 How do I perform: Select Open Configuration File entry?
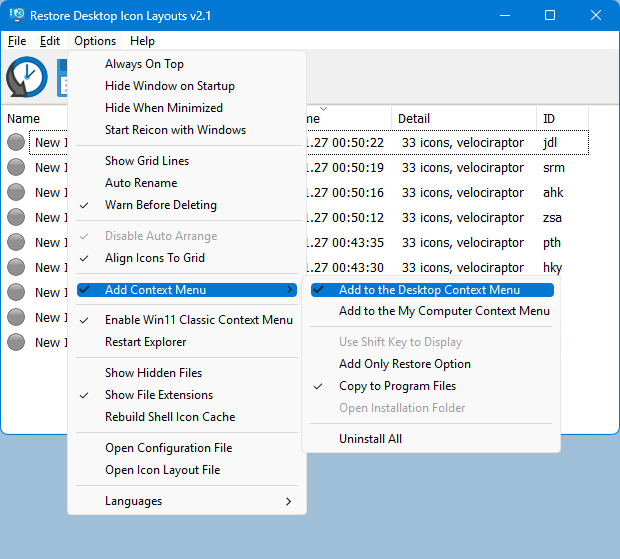click(x=168, y=448)
